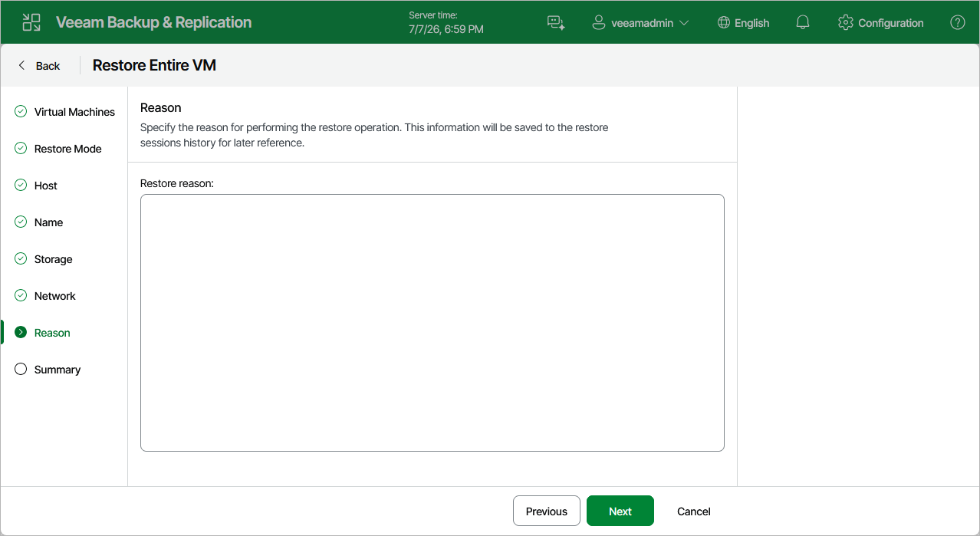Viewport: 980px width, 536px height.
Task: Open the English language selector
Action: pyautogui.click(x=751, y=23)
